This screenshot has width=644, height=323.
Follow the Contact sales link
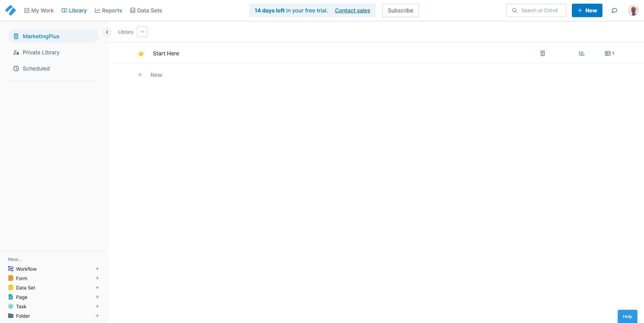coord(352,10)
